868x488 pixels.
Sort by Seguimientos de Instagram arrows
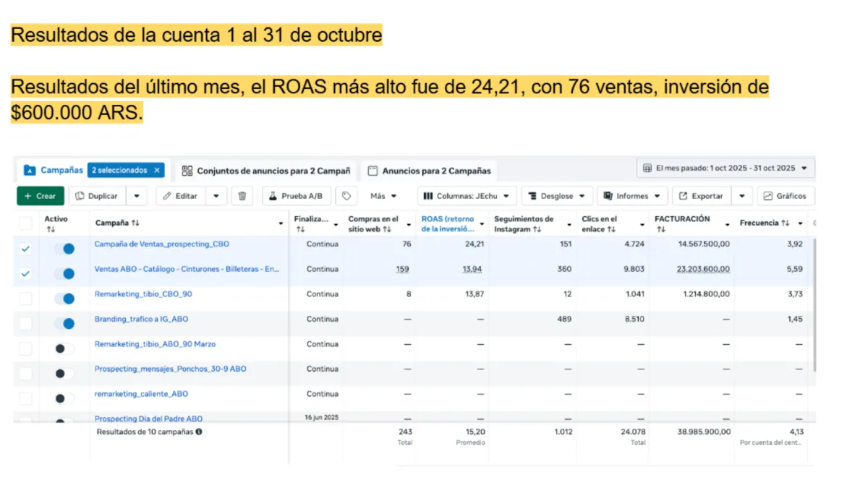(537, 229)
